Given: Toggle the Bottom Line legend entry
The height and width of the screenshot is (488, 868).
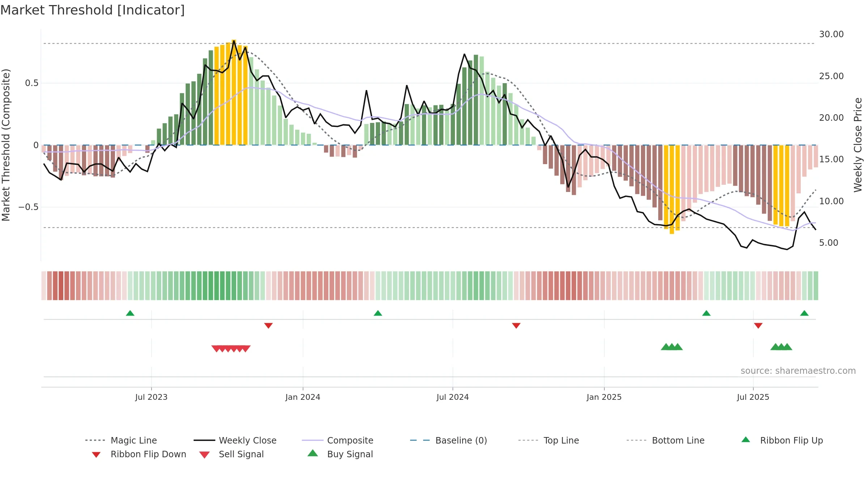Looking at the screenshot, I should tap(665, 440).
